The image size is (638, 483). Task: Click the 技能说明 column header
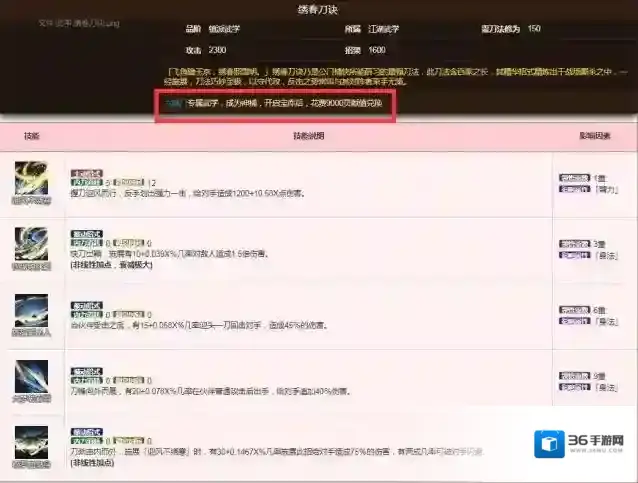(x=309, y=136)
